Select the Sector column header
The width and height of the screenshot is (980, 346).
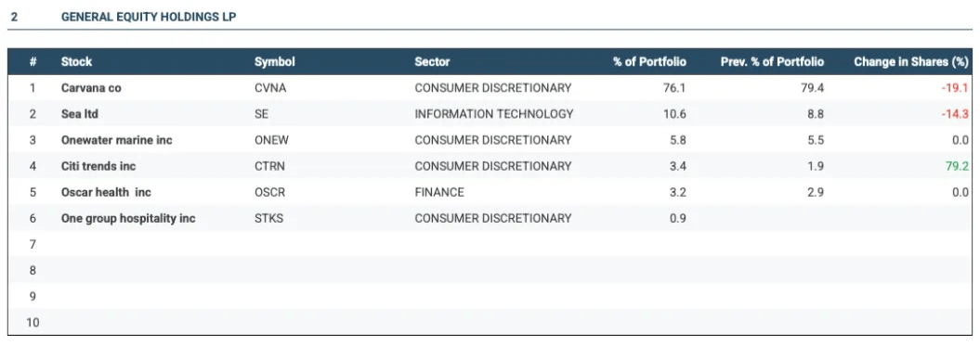432,62
